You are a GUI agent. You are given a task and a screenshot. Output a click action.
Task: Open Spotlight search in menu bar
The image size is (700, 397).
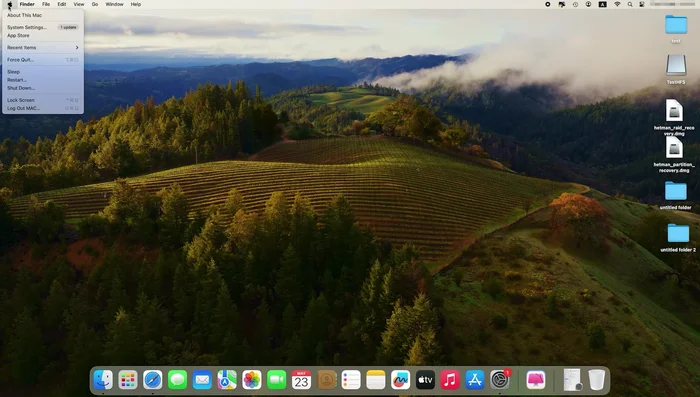pyautogui.click(x=629, y=4)
